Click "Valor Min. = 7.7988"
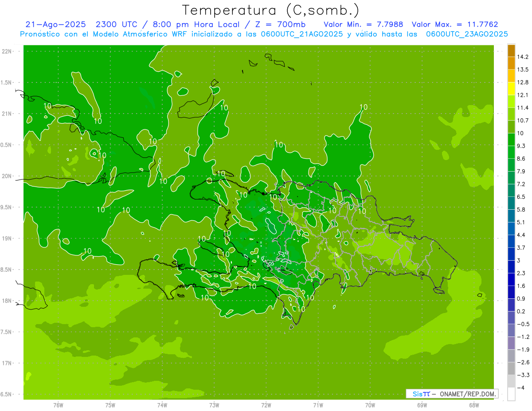Image resolution: width=532 pixels, height=411 pixels. (364, 24)
